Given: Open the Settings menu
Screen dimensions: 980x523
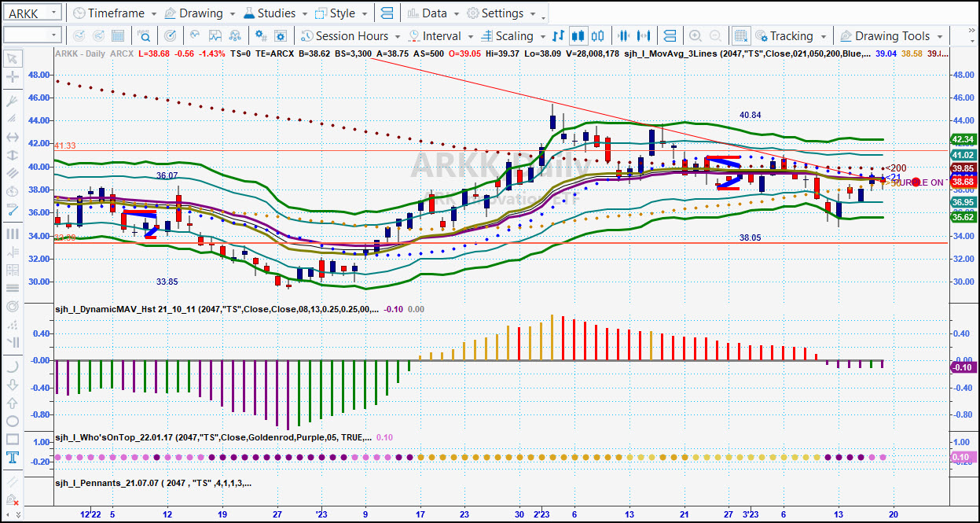Looking at the screenshot, I should pyautogui.click(x=501, y=13).
